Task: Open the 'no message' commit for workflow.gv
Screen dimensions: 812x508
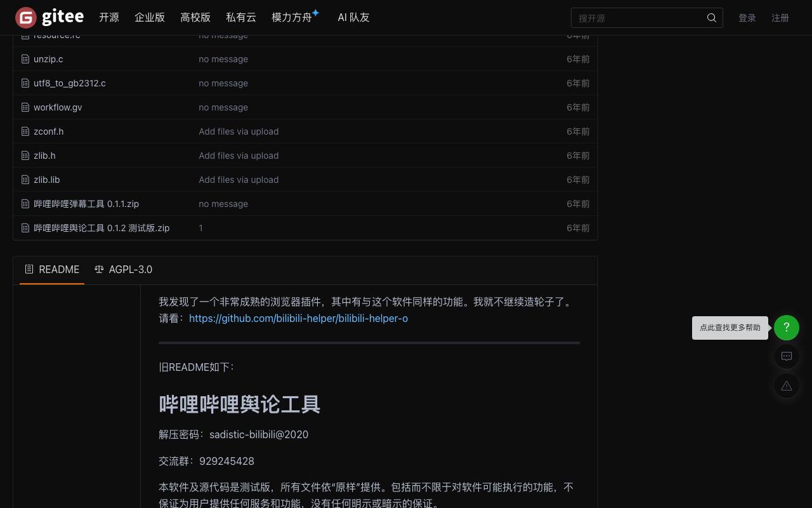Action: 223,107
